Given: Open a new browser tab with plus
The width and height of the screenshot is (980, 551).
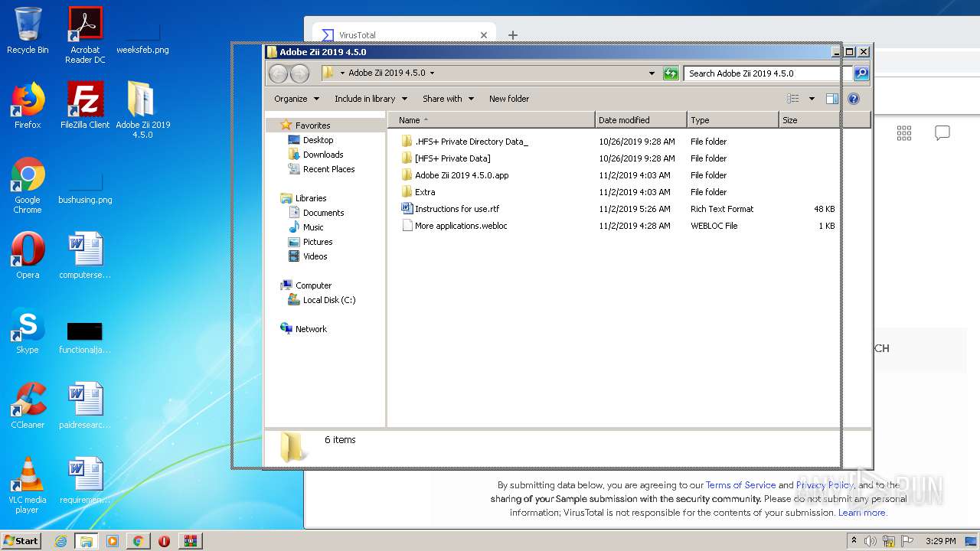Looking at the screenshot, I should tap(513, 35).
